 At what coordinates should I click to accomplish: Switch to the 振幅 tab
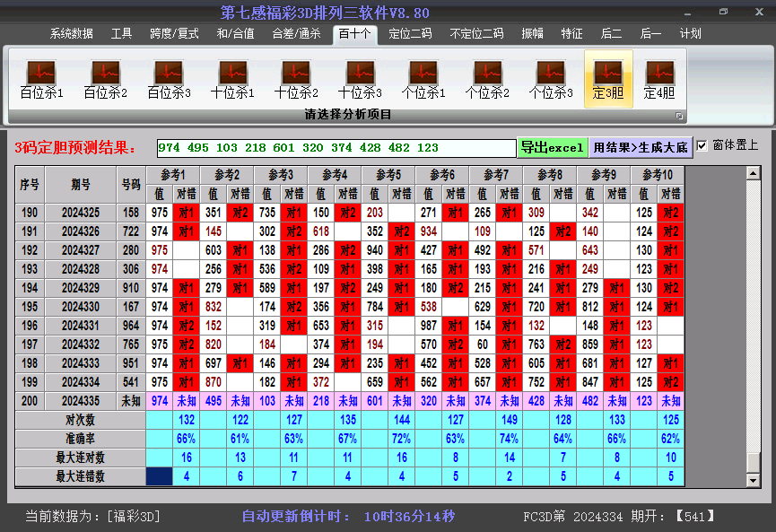point(533,34)
